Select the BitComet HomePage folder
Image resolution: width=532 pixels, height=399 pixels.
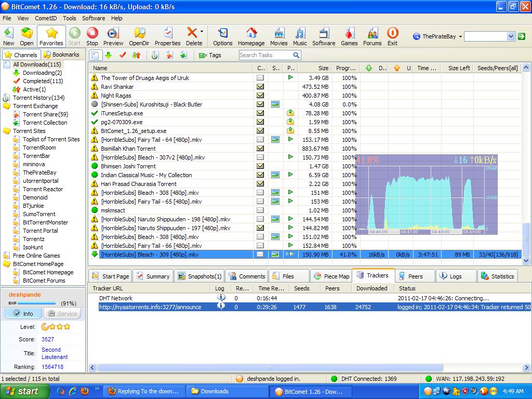click(x=38, y=264)
